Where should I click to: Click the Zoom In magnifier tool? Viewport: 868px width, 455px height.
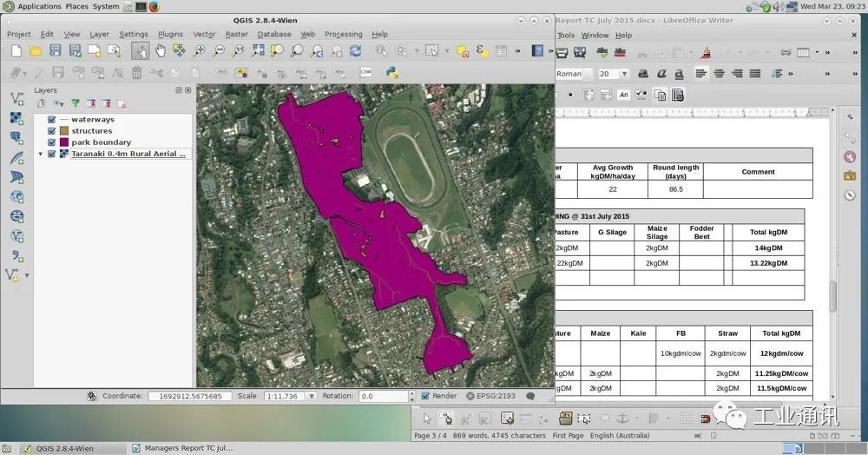[200, 51]
